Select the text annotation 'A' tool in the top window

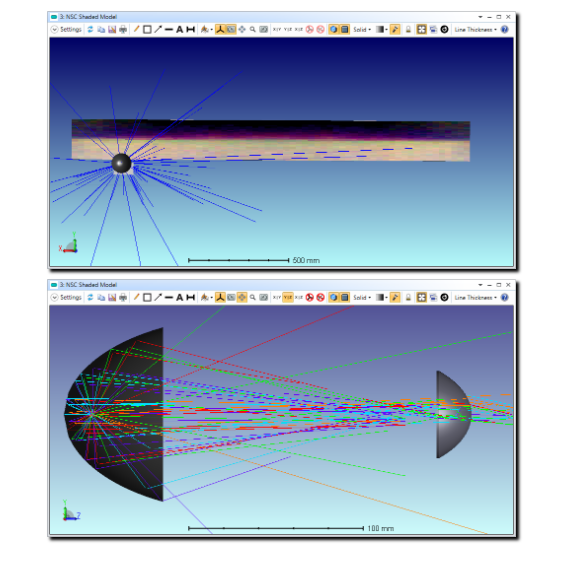point(180,29)
